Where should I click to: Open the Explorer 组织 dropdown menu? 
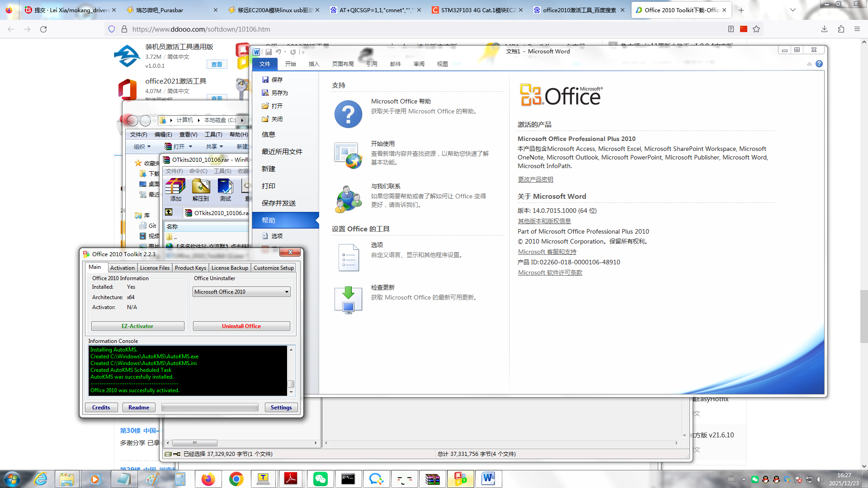pos(142,146)
